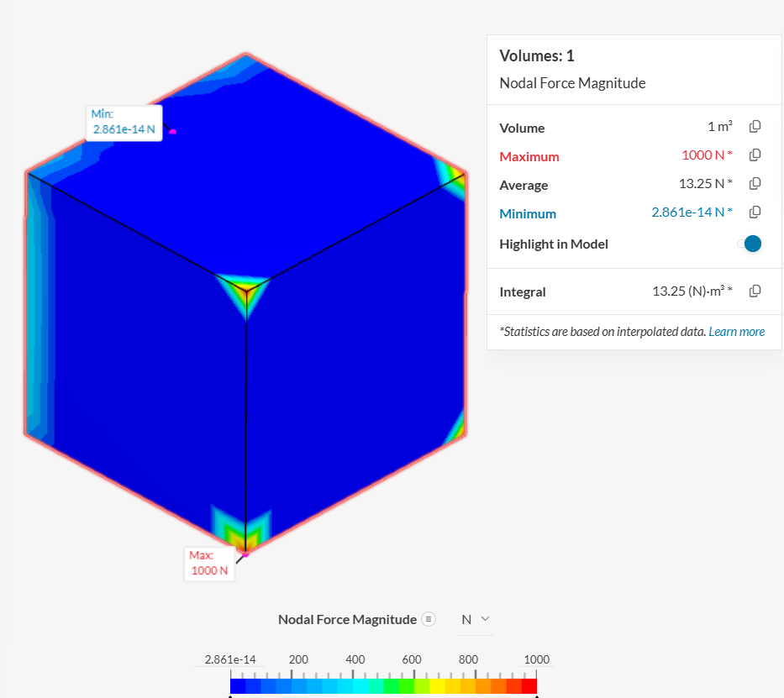The width and height of the screenshot is (784, 698).
Task: Turn off Highlight in Model switch
Action: pos(750,244)
